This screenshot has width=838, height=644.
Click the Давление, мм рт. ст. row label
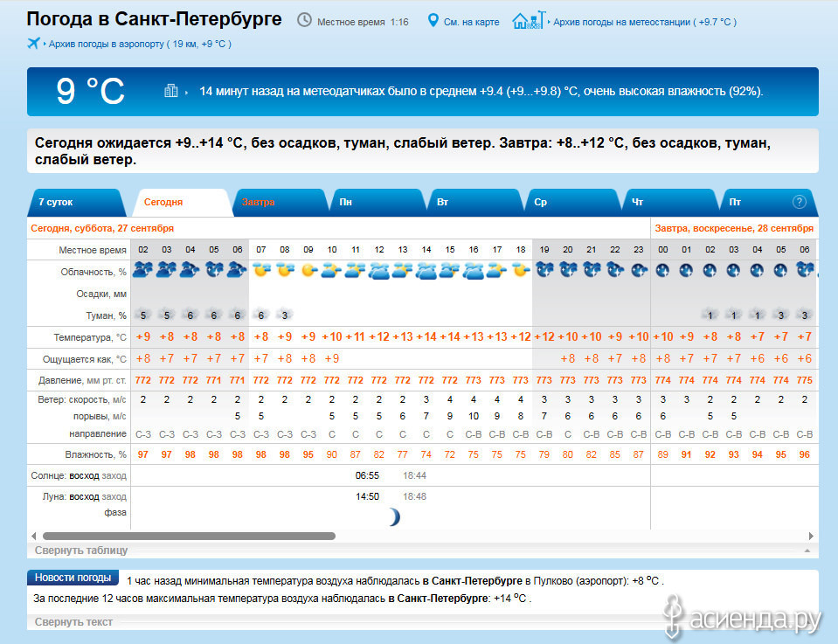tap(82, 380)
